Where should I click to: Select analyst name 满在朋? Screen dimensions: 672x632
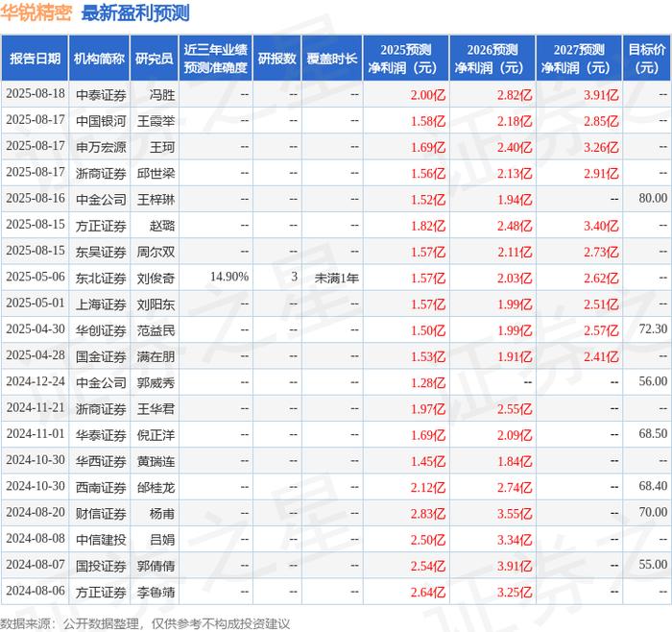click(156, 356)
